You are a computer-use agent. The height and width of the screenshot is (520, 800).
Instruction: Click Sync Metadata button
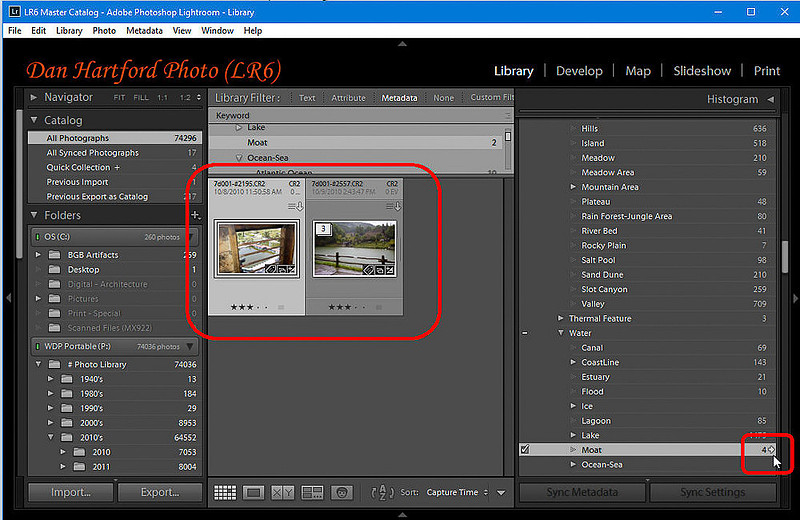(x=582, y=492)
